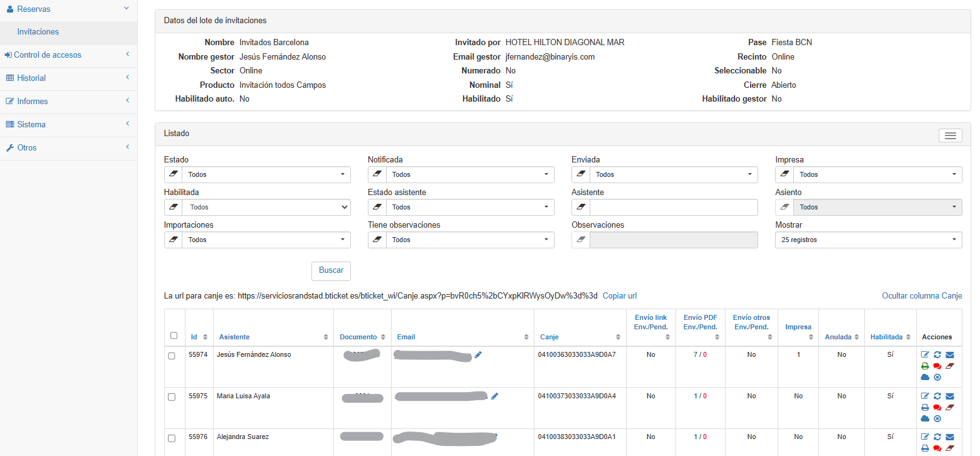Clear the Enviada filter with eraser button

pyautogui.click(x=581, y=174)
